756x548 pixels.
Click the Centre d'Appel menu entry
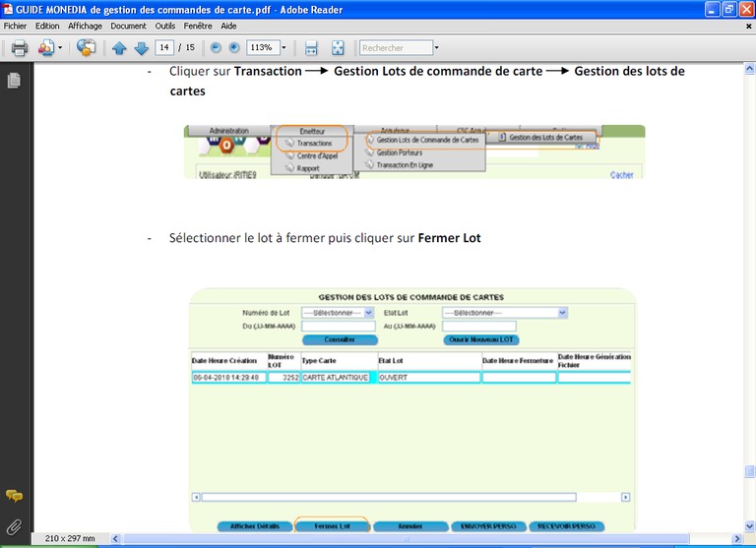pos(317,155)
